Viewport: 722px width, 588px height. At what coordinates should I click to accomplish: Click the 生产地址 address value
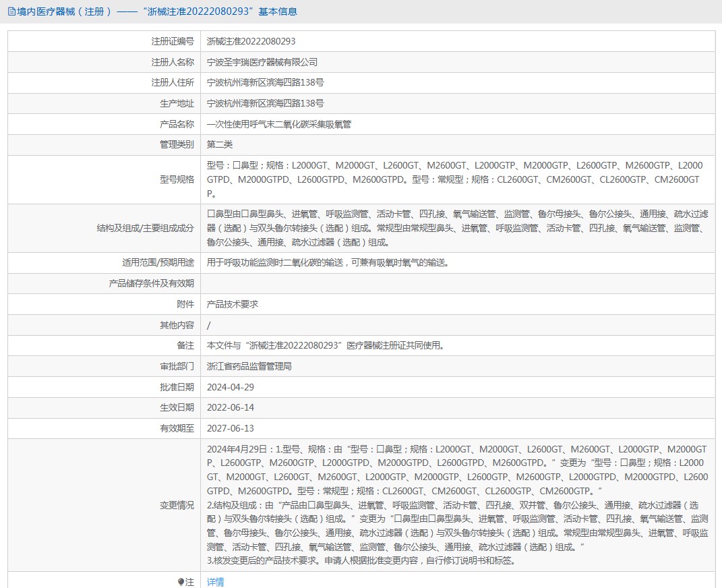[x=265, y=103]
